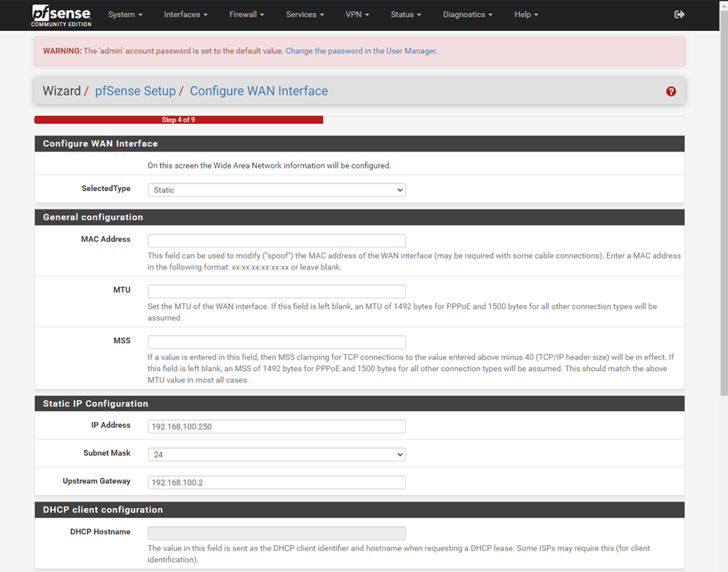Open the Services menu
The height and width of the screenshot is (572, 728).
pos(305,15)
